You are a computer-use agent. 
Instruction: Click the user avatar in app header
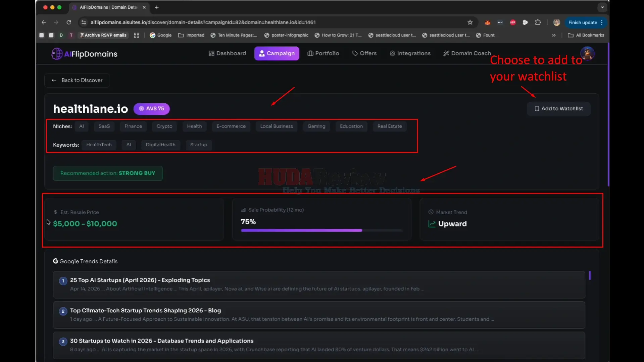point(587,53)
